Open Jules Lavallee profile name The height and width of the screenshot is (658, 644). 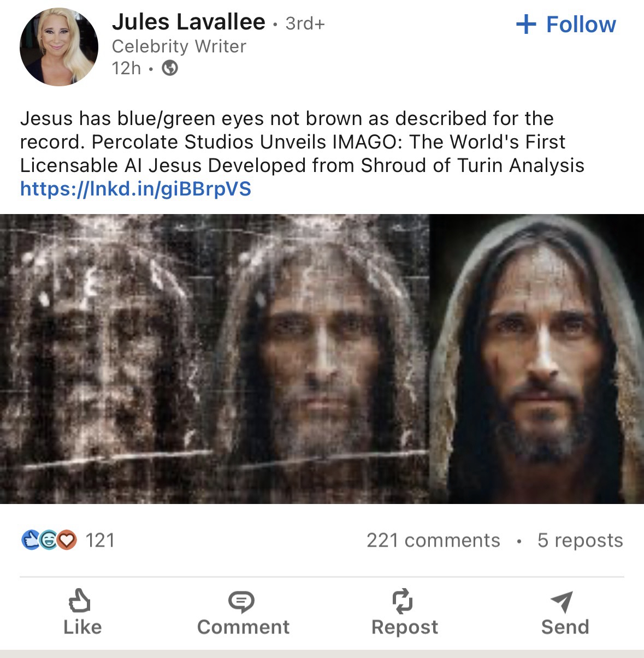tap(188, 22)
